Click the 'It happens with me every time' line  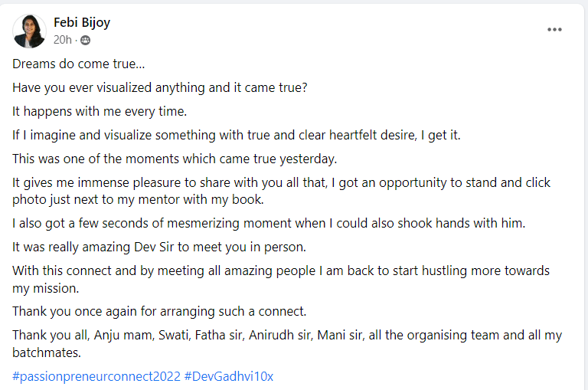[100, 111]
